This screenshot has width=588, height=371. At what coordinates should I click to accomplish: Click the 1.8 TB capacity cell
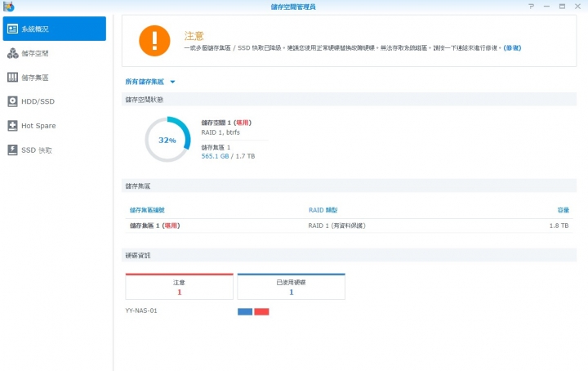coord(559,226)
